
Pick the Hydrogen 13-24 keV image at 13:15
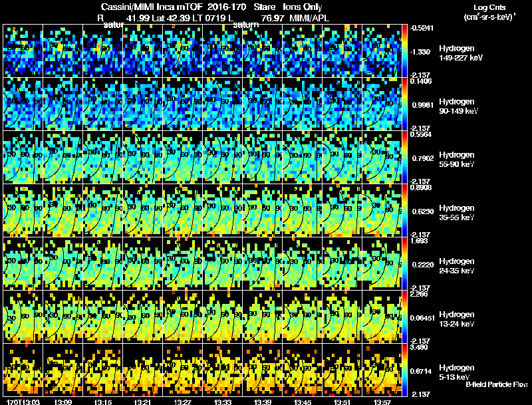coord(103,317)
